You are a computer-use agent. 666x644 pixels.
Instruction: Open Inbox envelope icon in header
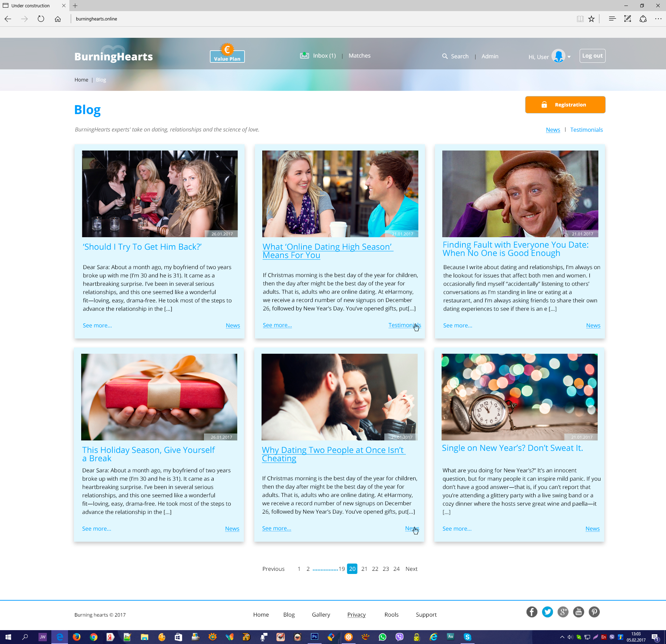(x=304, y=55)
